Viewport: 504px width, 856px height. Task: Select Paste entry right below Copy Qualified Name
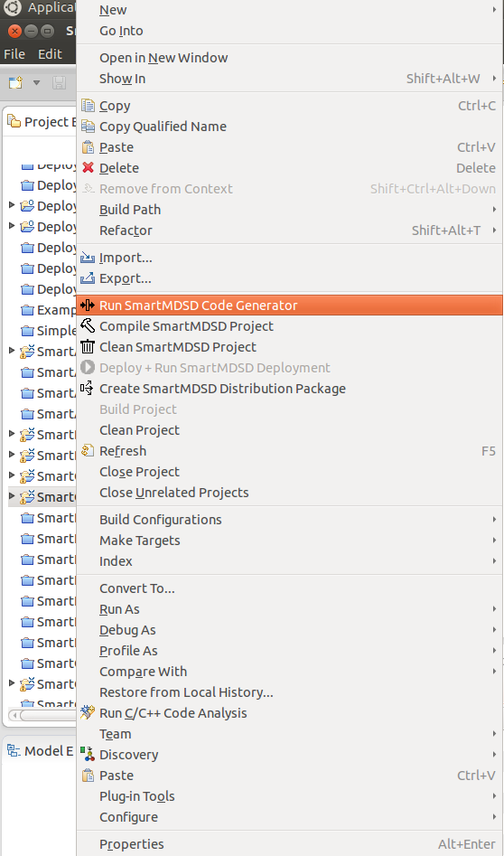tap(289, 147)
